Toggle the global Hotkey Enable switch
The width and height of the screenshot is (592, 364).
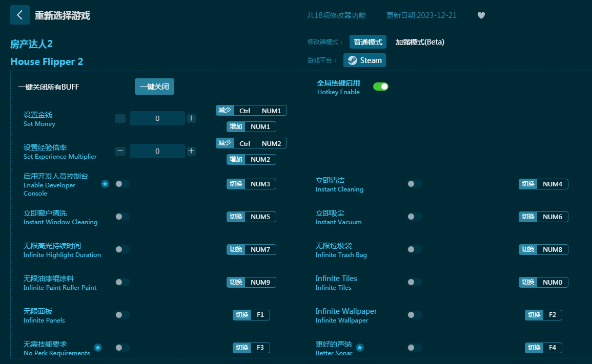coord(380,87)
